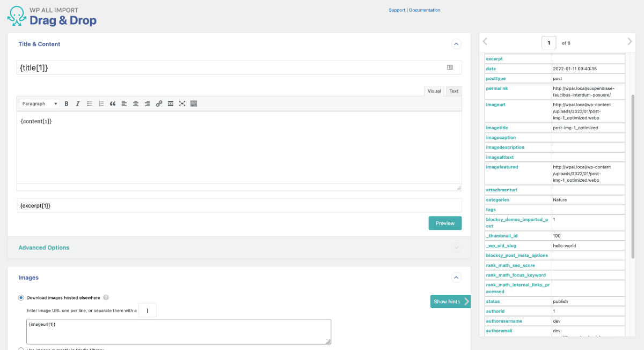The image size is (644, 350).
Task: Toggle the editor toolbar kitchen sink
Action: (194, 103)
